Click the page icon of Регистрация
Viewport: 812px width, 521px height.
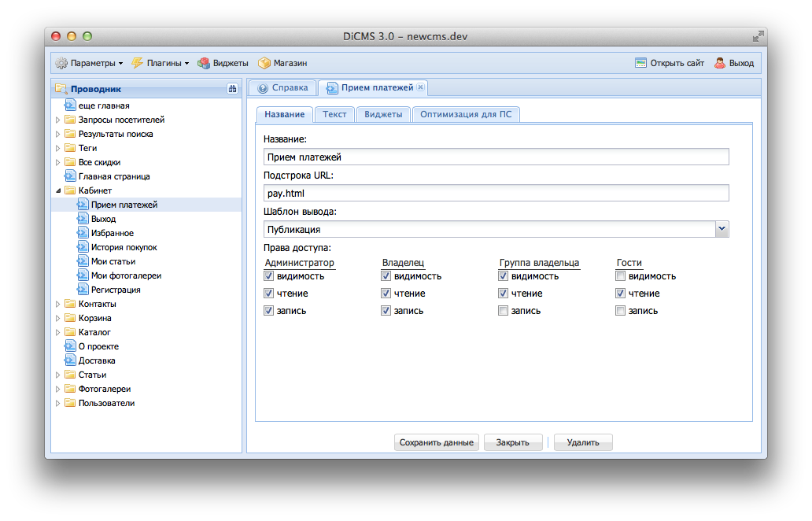[83, 290]
